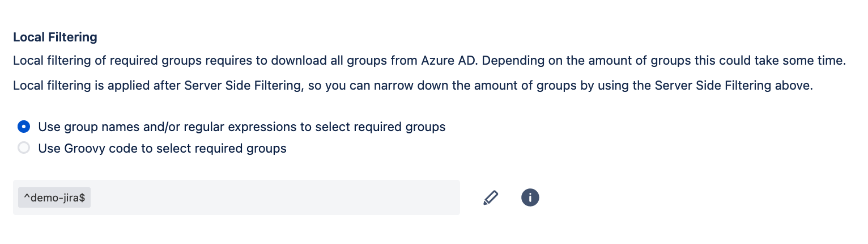Open the info icon next to the pencil
Screen dimensions: 868x244
tap(530, 197)
